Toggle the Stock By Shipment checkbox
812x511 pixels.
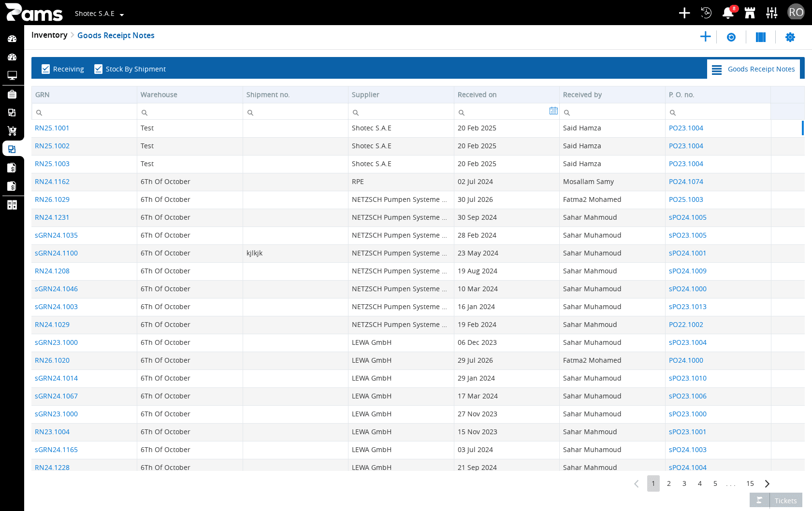[x=98, y=69]
